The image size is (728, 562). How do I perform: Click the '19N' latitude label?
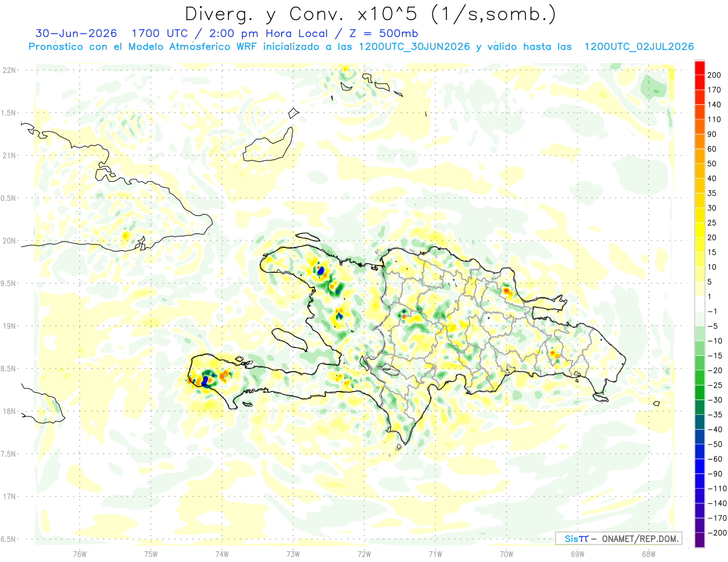pos(9,326)
